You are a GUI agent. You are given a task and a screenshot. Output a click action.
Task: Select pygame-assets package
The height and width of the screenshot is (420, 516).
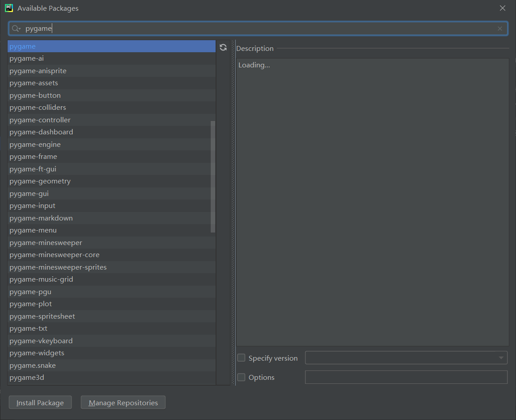pos(112,83)
